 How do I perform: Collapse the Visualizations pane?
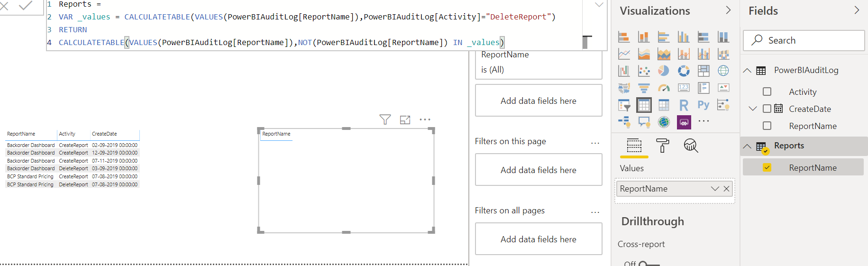(728, 10)
